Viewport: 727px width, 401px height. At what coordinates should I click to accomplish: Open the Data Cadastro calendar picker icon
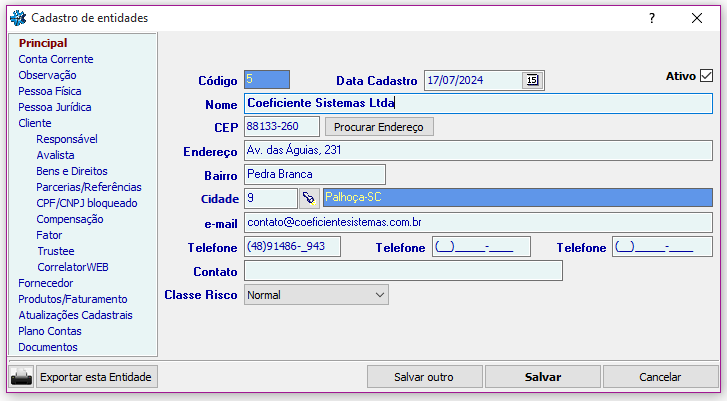[532, 80]
